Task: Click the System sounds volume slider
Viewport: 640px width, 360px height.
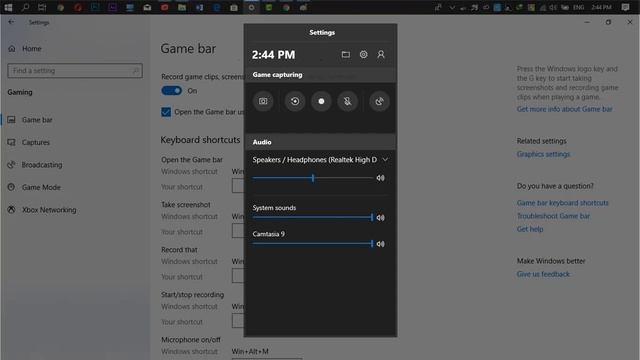Action: pyautogui.click(x=313, y=218)
